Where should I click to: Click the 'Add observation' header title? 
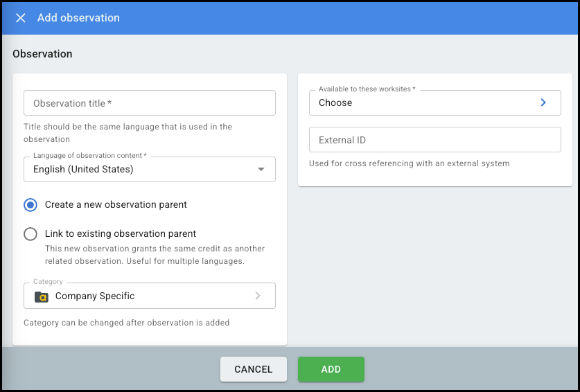coord(78,18)
